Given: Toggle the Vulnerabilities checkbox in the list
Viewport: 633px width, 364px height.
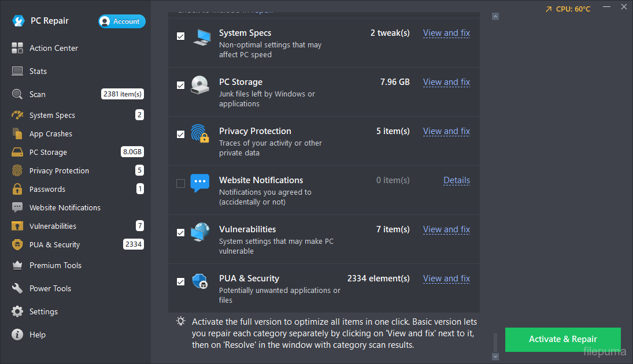Looking at the screenshot, I should coord(180,232).
